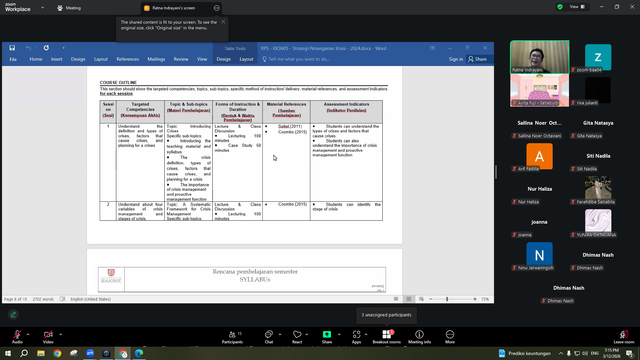This screenshot has width=640, height=360.
Task: Unmute the Audio microphone
Action: (x=17, y=337)
